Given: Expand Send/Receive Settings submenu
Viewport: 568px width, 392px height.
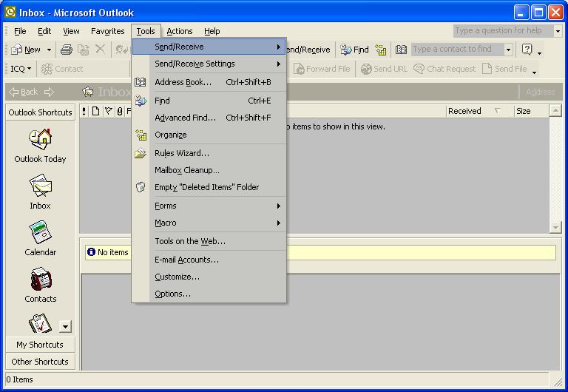Looking at the screenshot, I should click(x=209, y=64).
